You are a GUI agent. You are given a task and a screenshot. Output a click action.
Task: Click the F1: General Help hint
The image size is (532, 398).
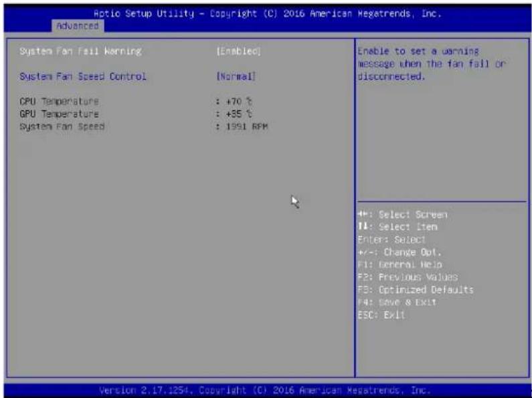point(400,264)
